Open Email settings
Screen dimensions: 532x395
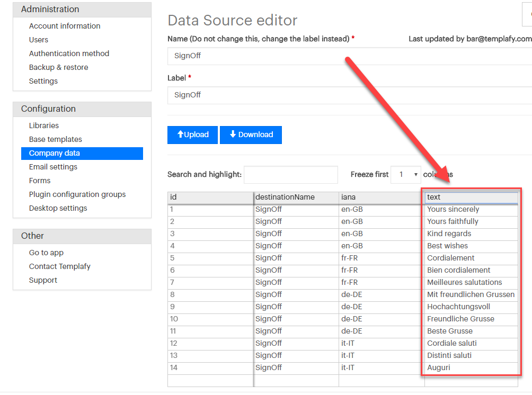pos(53,167)
